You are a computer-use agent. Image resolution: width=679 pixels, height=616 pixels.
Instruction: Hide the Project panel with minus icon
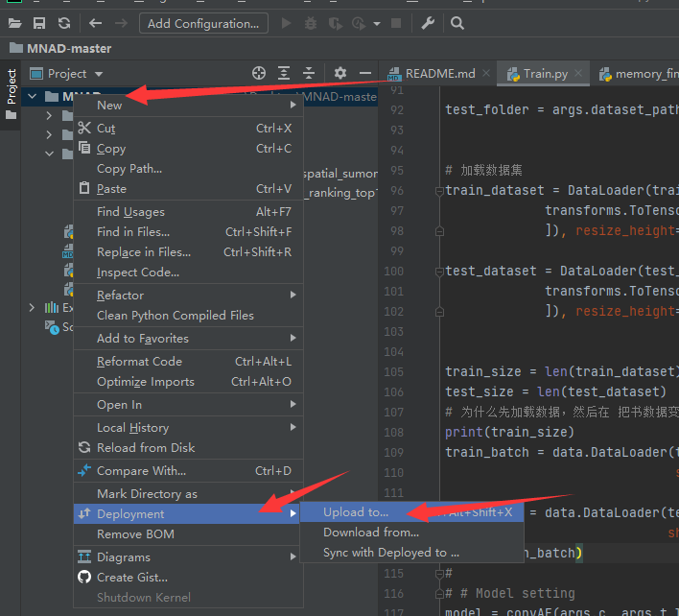(x=365, y=73)
